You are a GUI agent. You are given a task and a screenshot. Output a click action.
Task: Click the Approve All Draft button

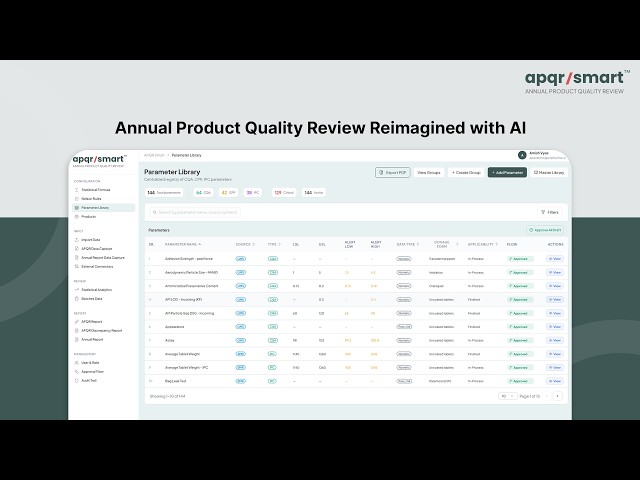tap(545, 230)
